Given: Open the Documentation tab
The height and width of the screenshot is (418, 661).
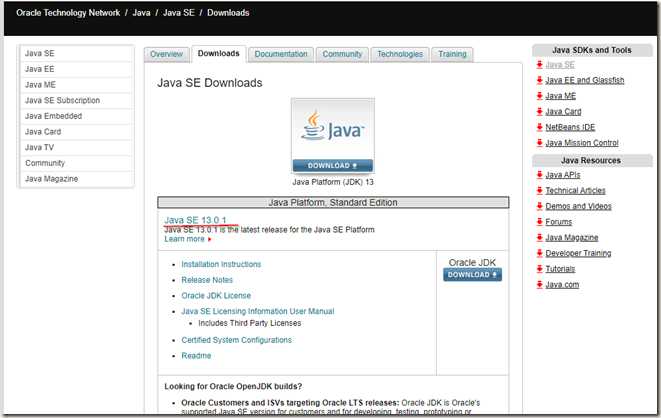Looking at the screenshot, I should [281, 54].
